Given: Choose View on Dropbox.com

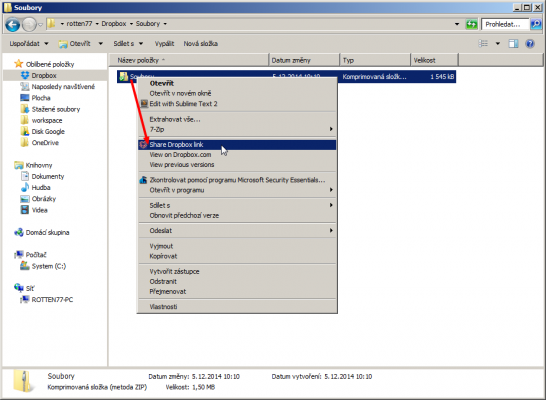Looking at the screenshot, I should pyautogui.click(x=237, y=155).
